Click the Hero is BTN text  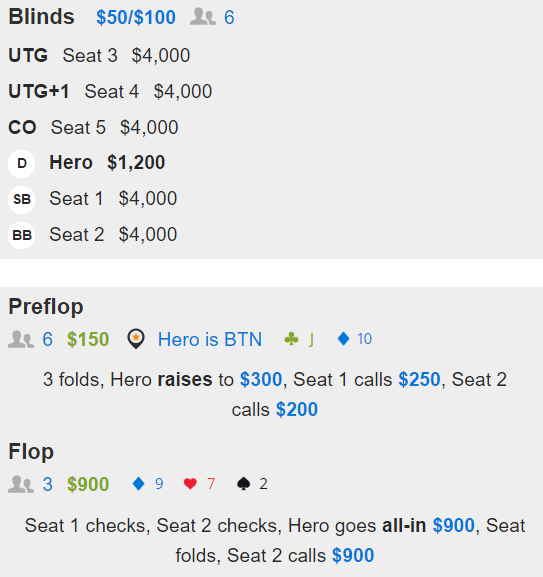pos(210,339)
